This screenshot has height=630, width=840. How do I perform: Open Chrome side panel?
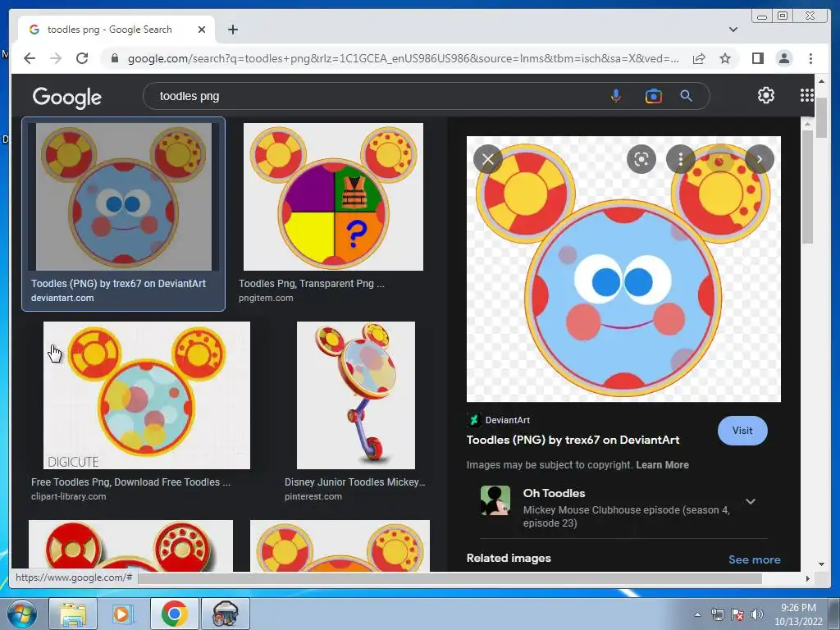[x=757, y=58]
